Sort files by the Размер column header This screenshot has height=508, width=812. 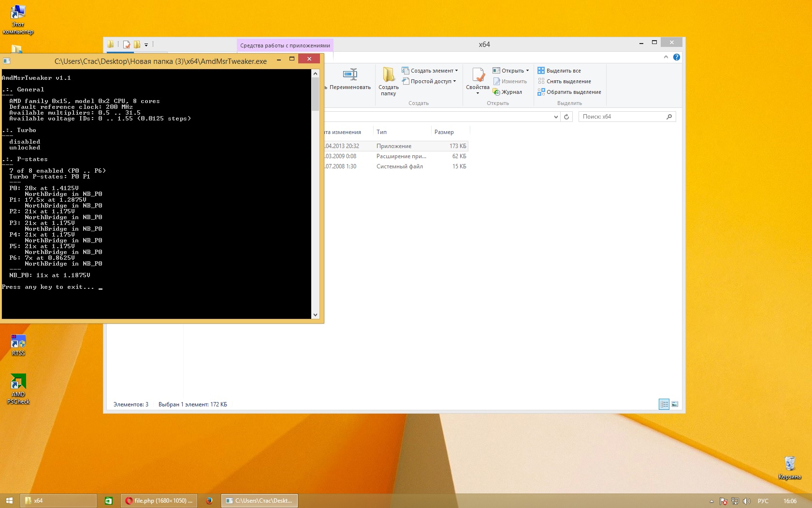[x=450, y=132]
